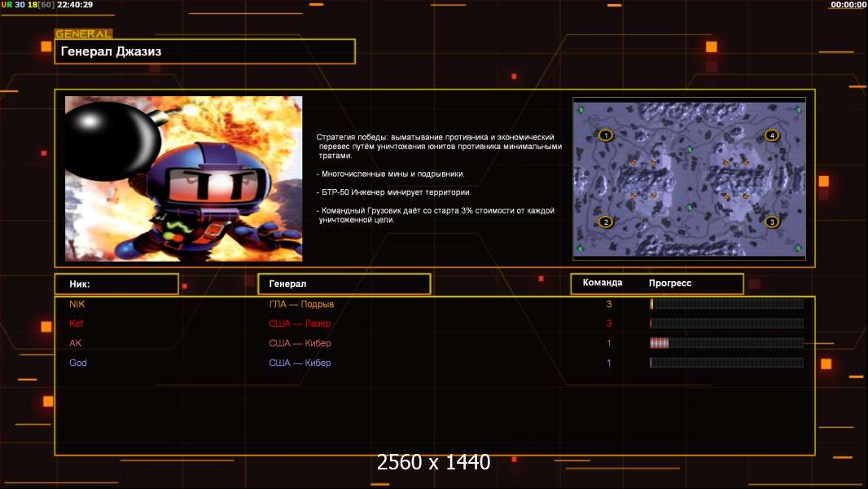This screenshot has width=868, height=489.
Task: Click the 22:40:29 clock readout
Action: [x=75, y=4]
